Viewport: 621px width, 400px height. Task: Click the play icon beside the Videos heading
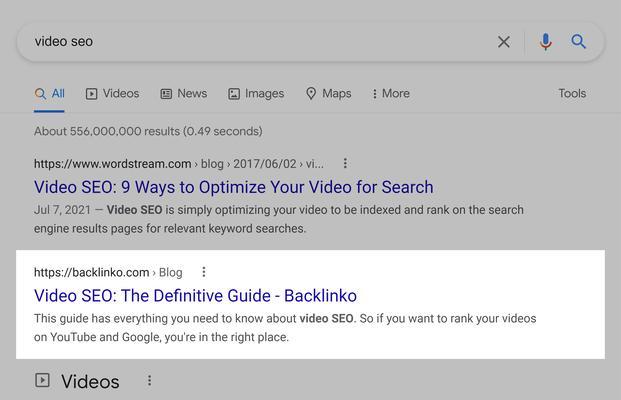[x=42, y=380]
